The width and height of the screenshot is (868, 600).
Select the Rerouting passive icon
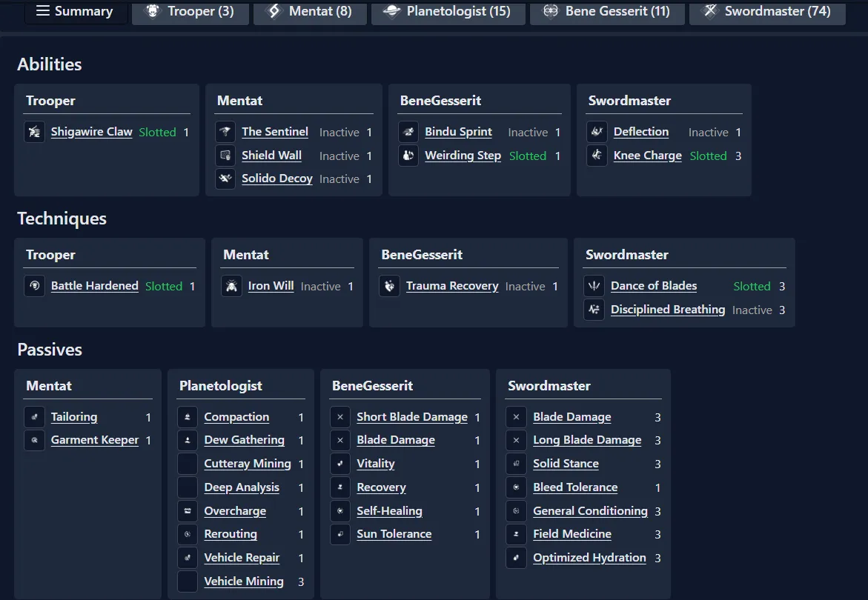point(188,535)
